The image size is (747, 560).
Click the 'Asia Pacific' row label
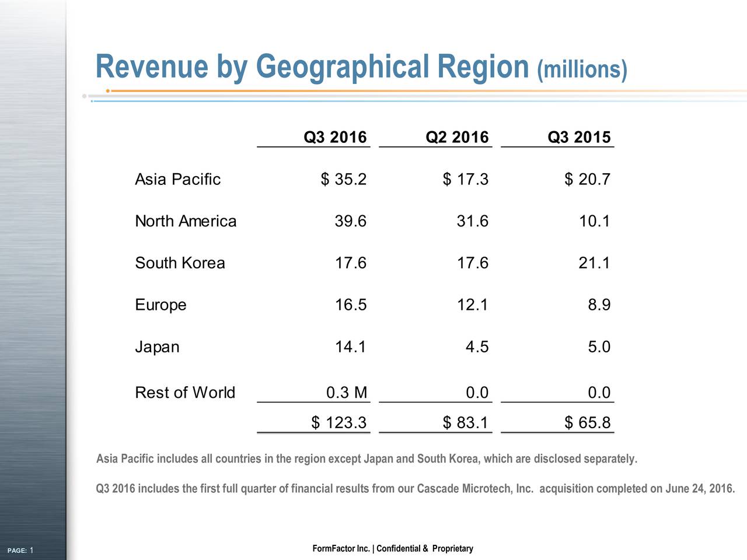coord(177,179)
